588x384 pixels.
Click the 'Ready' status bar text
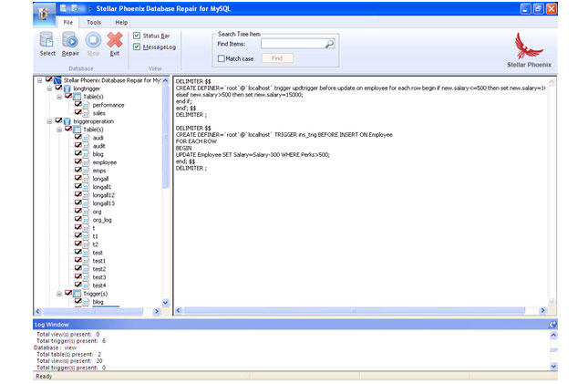pyautogui.click(x=44, y=376)
